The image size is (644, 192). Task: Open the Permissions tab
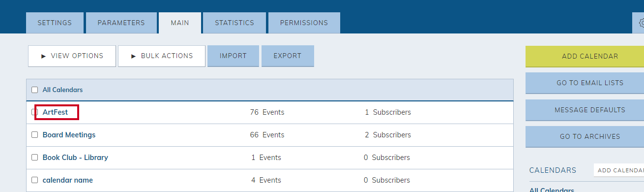pyautogui.click(x=304, y=23)
